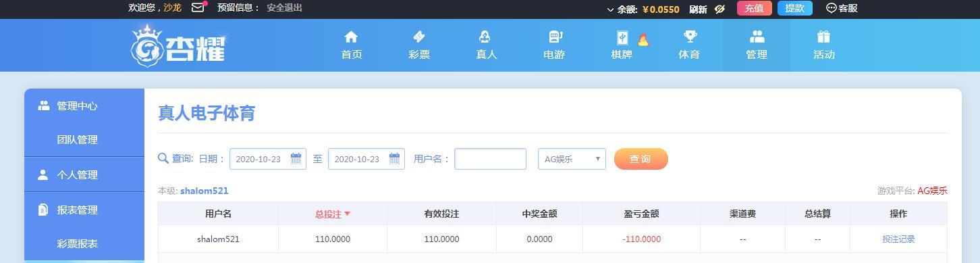Image resolution: width=980 pixels, height=263 pixels.
Task: Open calendar icon of the start date field
Action: (x=296, y=159)
